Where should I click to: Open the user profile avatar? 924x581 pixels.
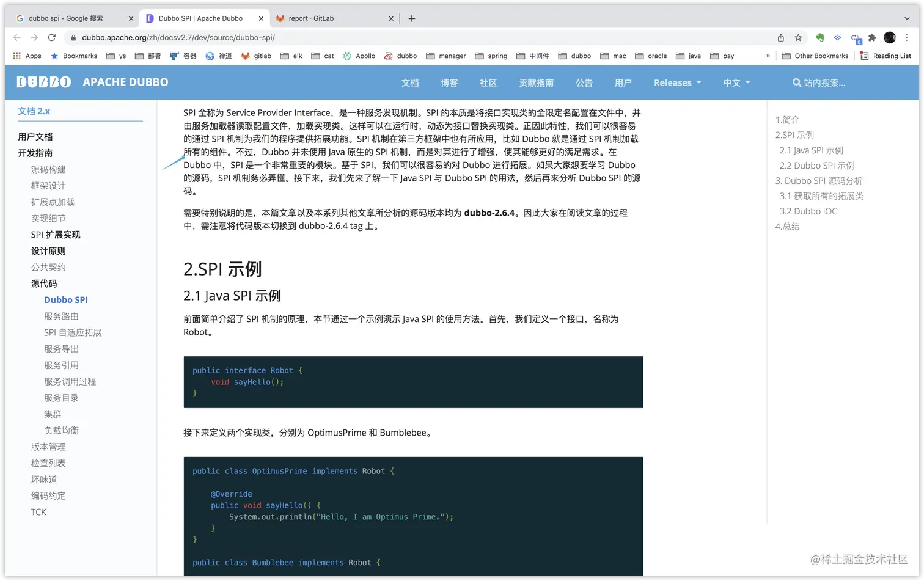coord(890,38)
